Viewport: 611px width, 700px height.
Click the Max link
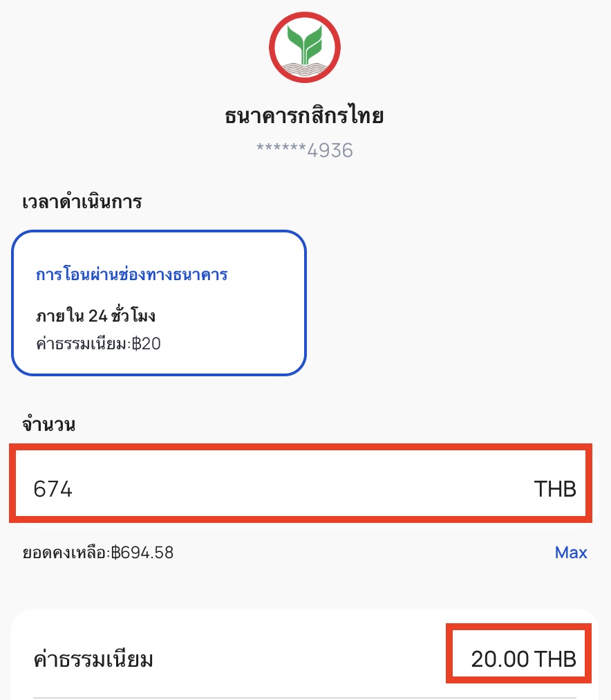571,552
